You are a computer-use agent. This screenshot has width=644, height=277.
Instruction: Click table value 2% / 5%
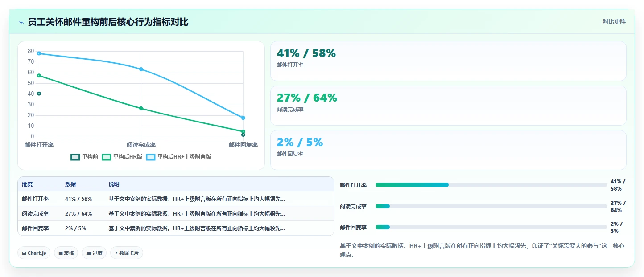75,228
